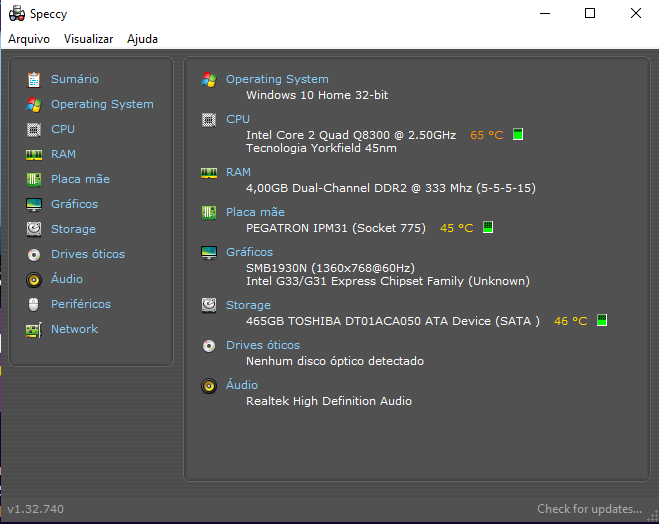Click PEGATRON IPM31 (Socket 775) text
This screenshot has width=659, height=524.
pyautogui.click(x=336, y=228)
